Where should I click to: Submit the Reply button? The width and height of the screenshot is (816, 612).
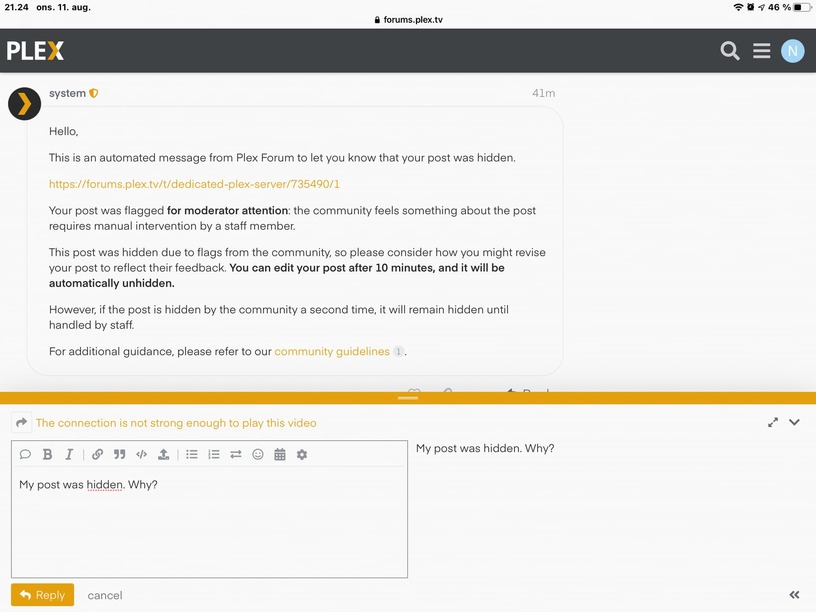42,594
